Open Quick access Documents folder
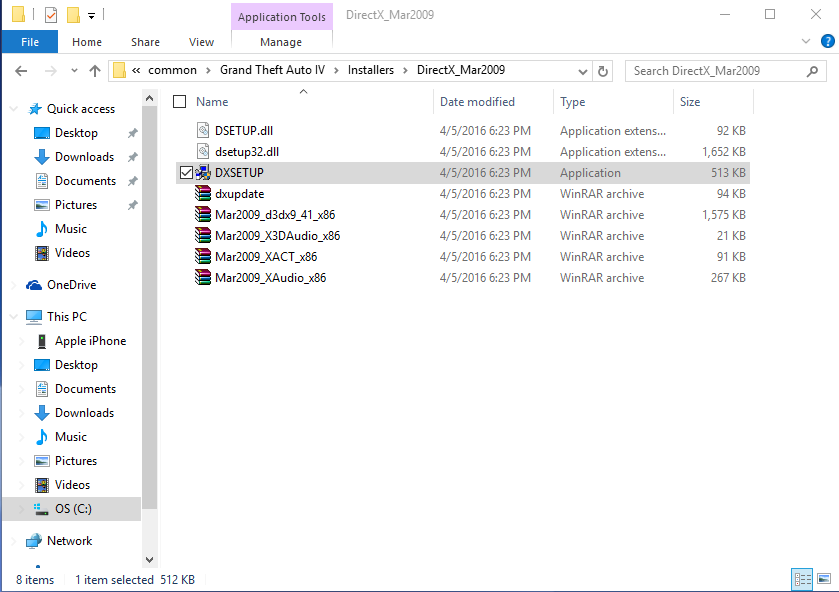839x592 pixels. tap(85, 181)
